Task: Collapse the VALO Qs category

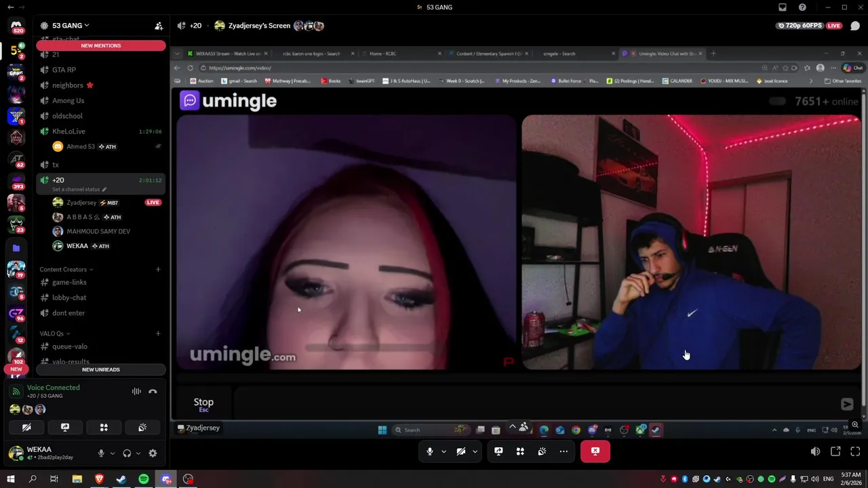Action: [x=54, y=333]
